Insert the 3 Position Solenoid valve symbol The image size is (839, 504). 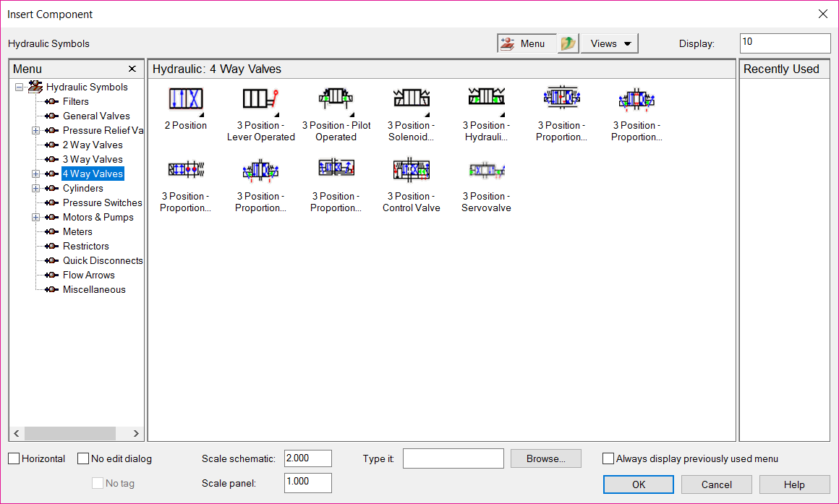pyautogui.click(x=411, y=99)
